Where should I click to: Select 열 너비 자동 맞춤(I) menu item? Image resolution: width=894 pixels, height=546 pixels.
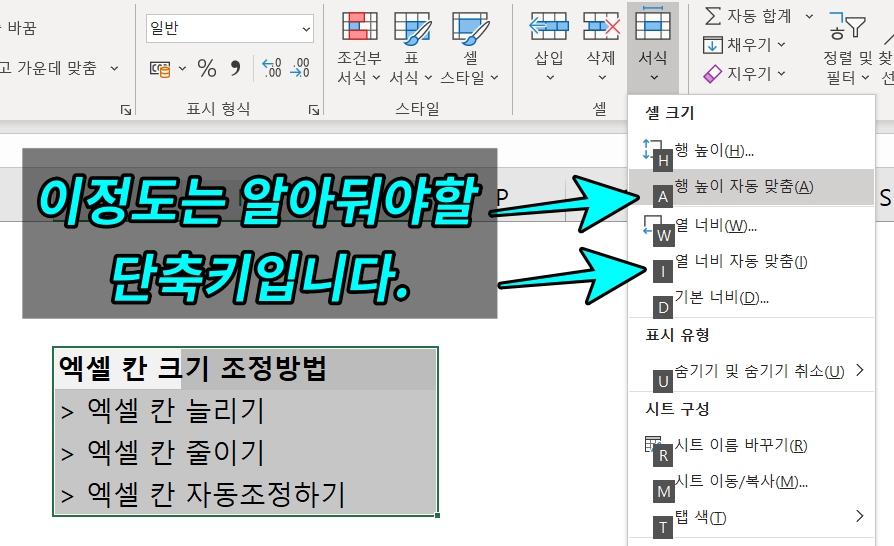751,262
